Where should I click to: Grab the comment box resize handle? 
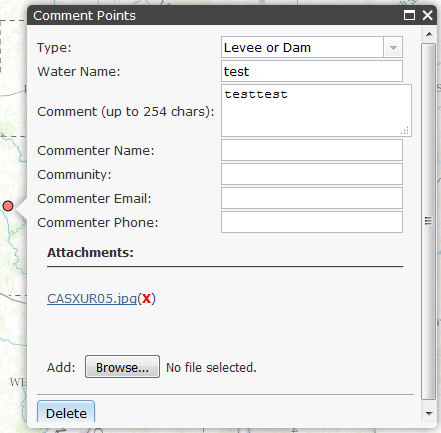[405, 131]
